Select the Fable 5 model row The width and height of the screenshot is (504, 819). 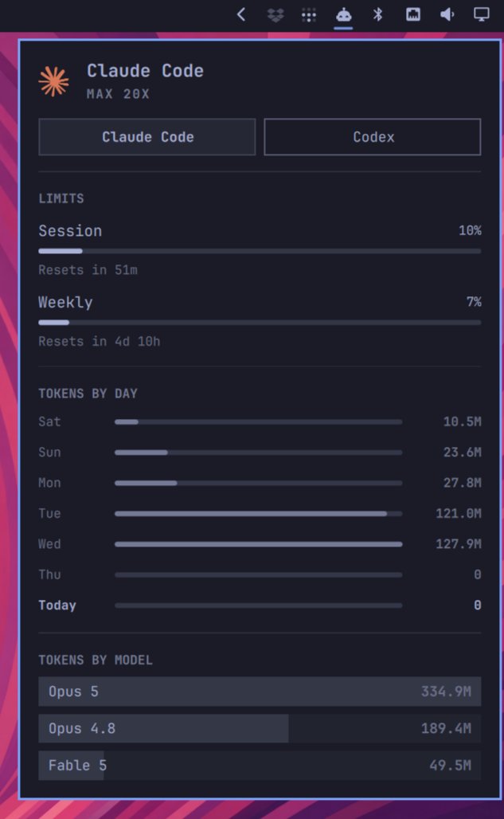pos(260,766)
